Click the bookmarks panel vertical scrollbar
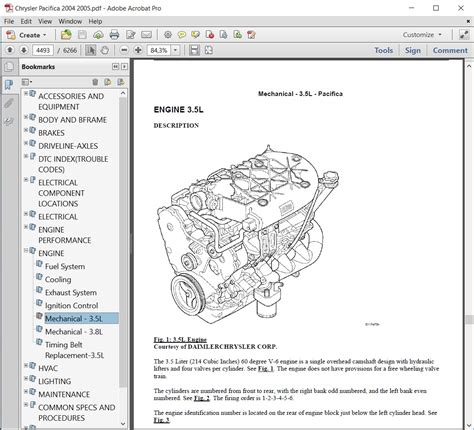 (123, 242)
